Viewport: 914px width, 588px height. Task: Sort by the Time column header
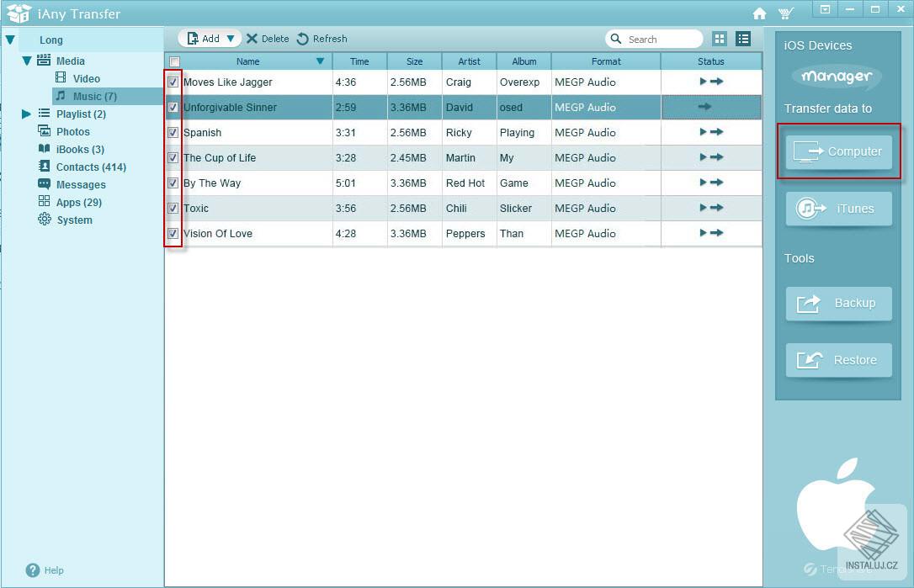coord(359,61)
